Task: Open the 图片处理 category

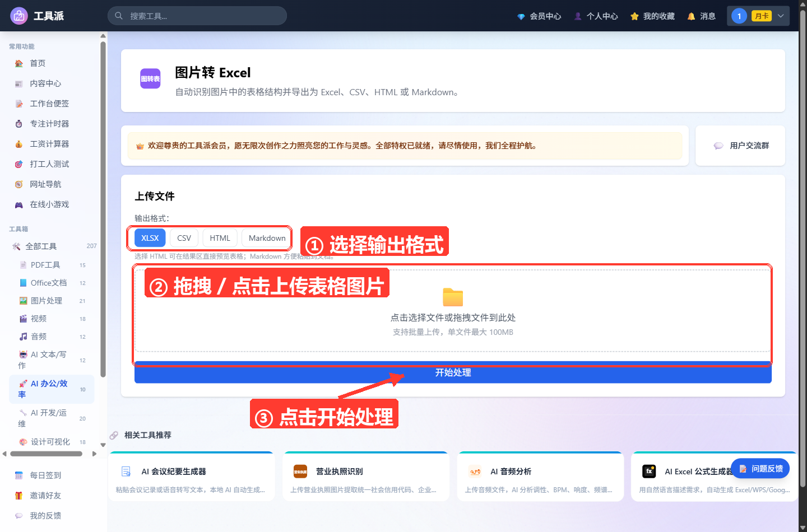Action: pos(52,301)
